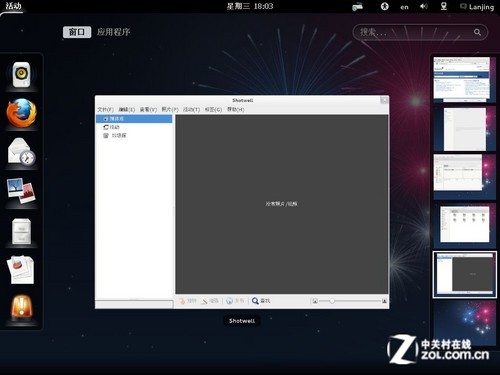Image resolution: width=500 pixels, height=375 pixels.
Task: Open the volume speaker icon
Action: pos(424,6)
